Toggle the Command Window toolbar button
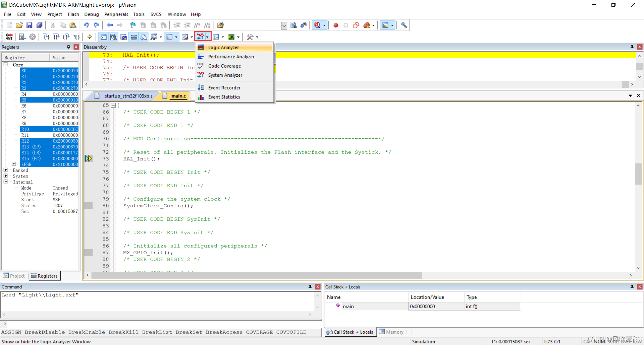The height and width of the screenshot is (345, 644). click(104, 37)
